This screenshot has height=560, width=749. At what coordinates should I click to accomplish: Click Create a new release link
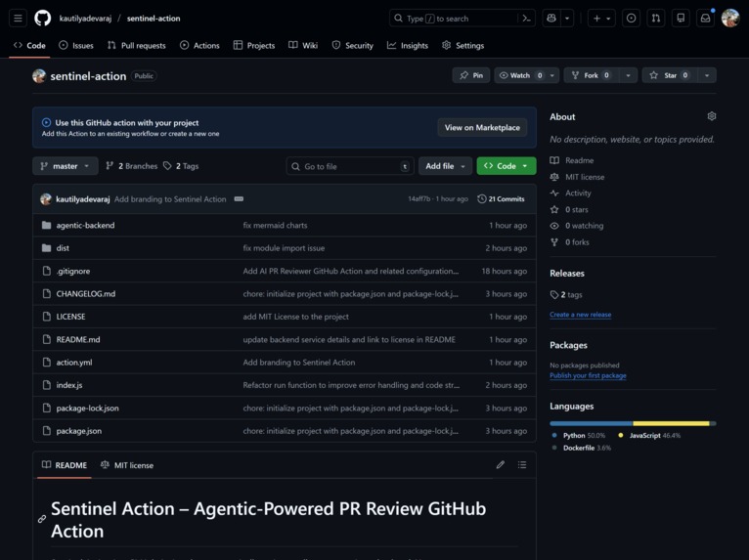tap(581, 315)
